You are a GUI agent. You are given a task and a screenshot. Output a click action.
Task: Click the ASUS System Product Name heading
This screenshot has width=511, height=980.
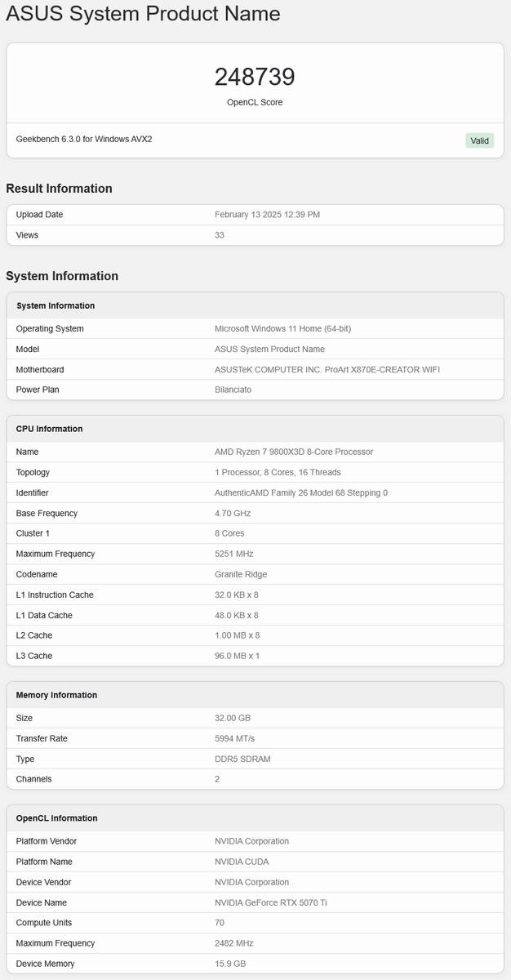click(x=143, y=14)
